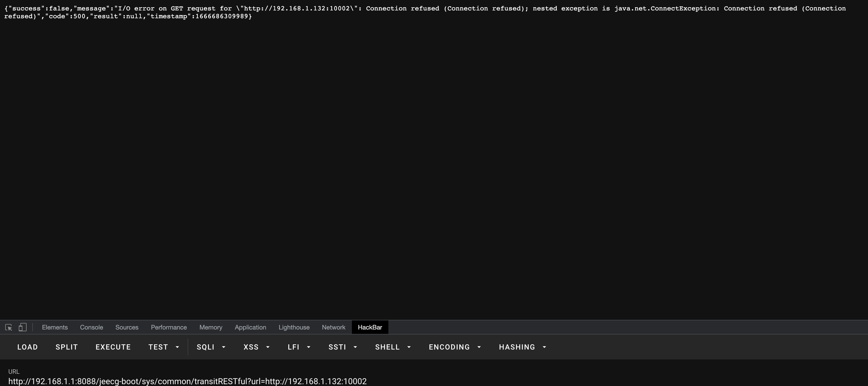Toggle the device toolbar icon

coord(22,327)
